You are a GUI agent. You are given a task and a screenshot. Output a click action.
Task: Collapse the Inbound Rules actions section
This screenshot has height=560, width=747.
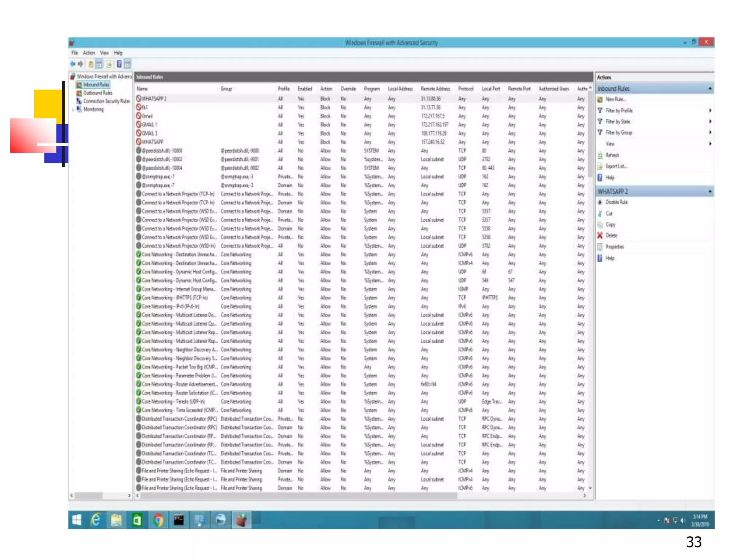pos(710,89)
